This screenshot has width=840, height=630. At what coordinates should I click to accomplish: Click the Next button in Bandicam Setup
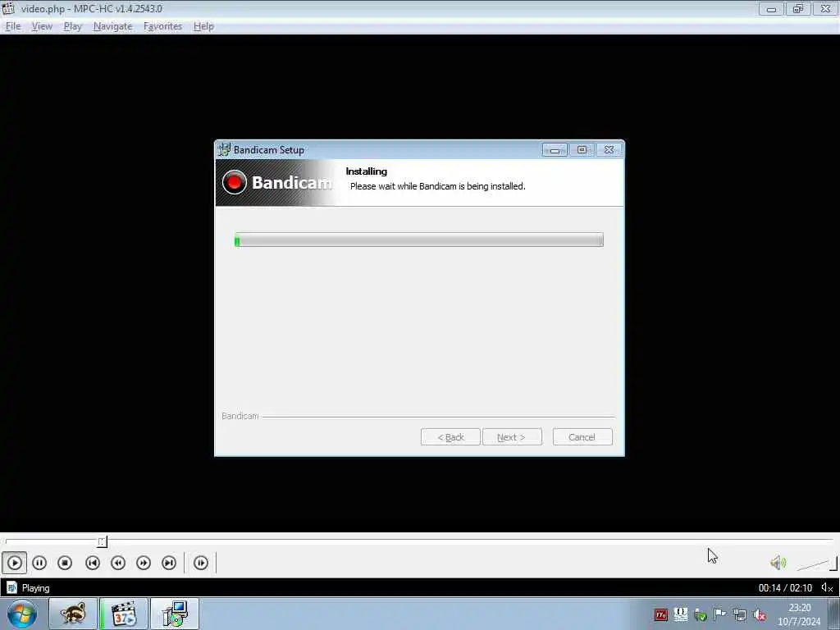(x=512, y=437)
